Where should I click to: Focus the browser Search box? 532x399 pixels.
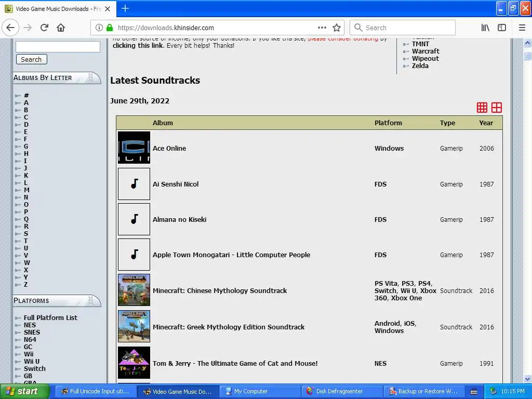pos(403,28)
